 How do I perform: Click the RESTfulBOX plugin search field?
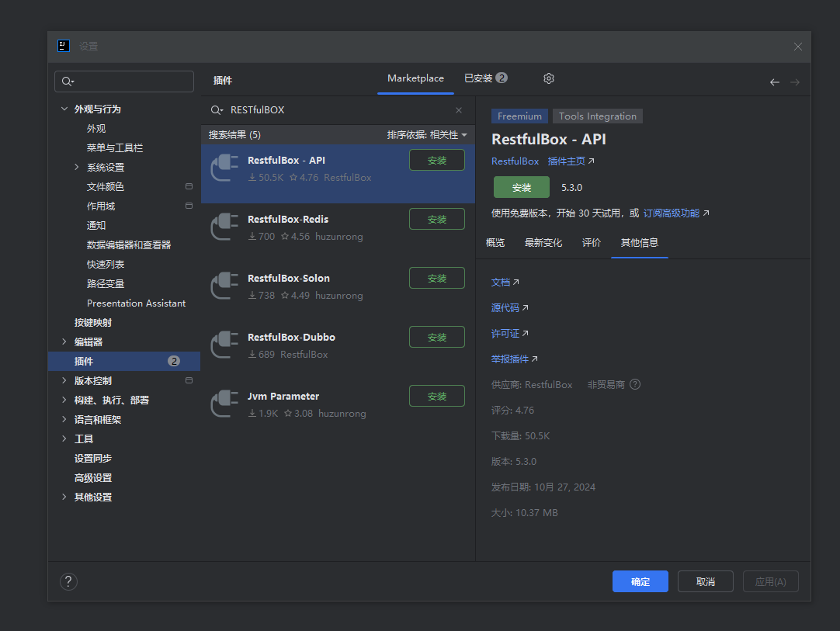pyautogui.click(x=338, y=109)
